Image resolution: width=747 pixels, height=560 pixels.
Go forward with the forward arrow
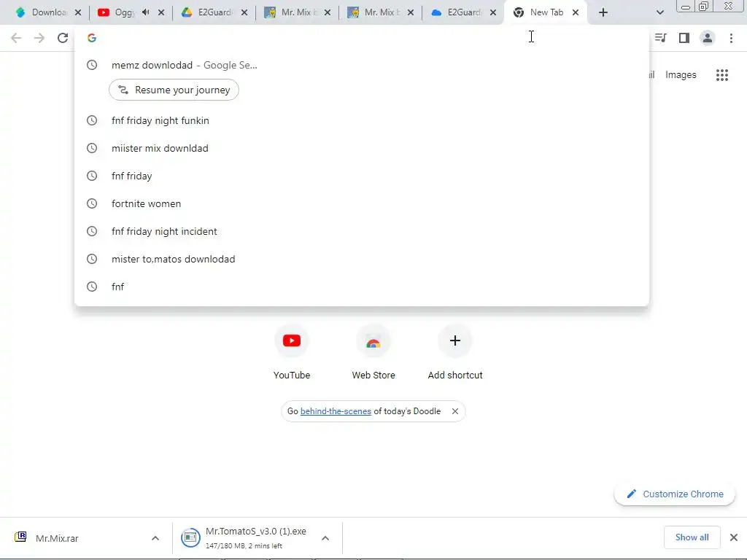click(x=39, y=38)
